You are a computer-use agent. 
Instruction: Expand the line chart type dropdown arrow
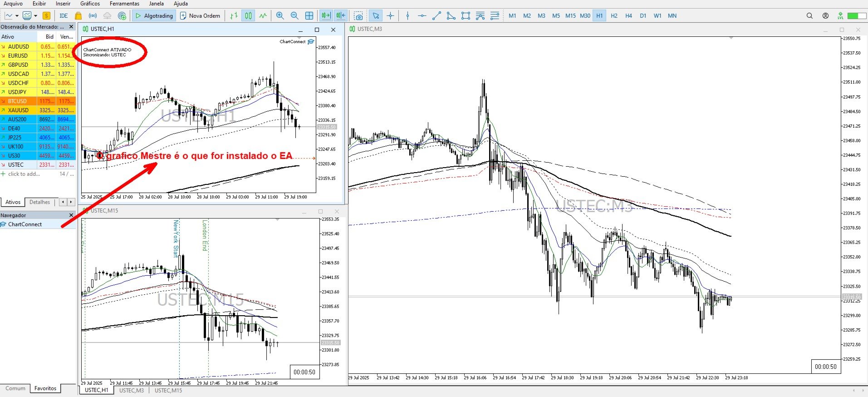coord(17,16)
